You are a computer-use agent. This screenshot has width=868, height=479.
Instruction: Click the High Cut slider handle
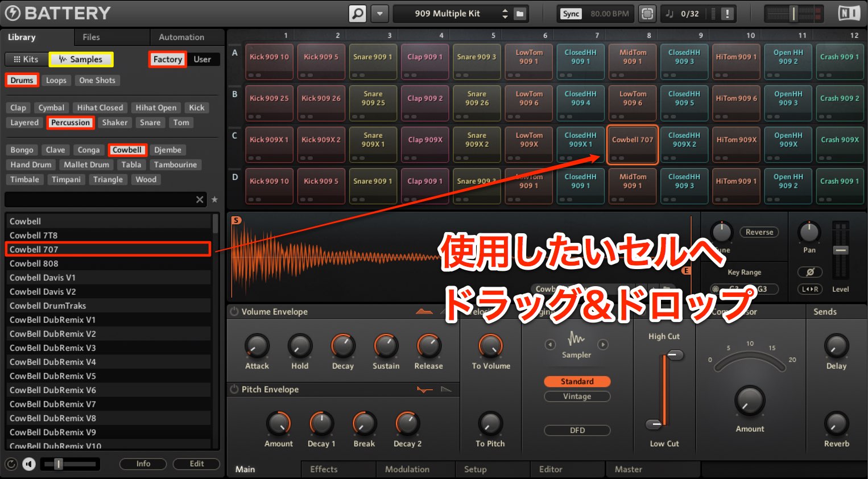pyautogui.click(x=675, y=356)
